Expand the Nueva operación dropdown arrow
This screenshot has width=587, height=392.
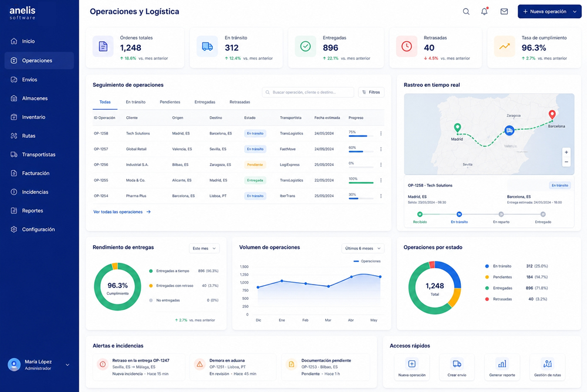click(x=575, y=12)
